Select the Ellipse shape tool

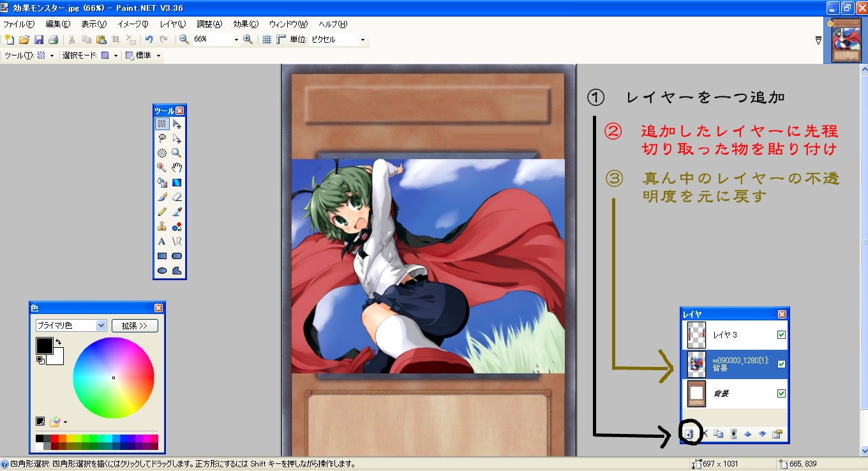162,271
